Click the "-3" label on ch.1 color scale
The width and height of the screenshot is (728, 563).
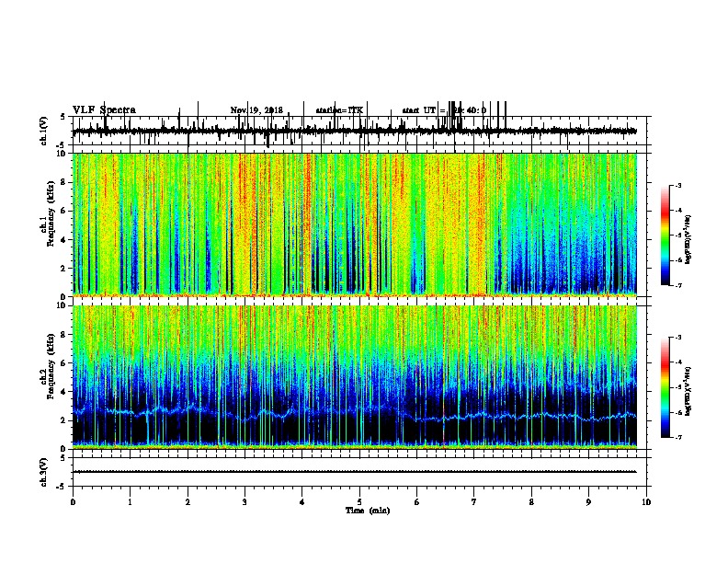[678, 185]
